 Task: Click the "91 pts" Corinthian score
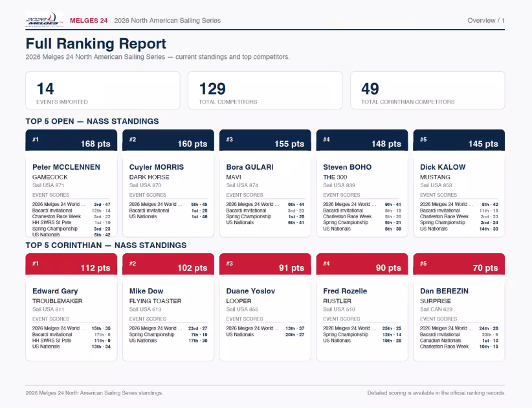[291, 268]
